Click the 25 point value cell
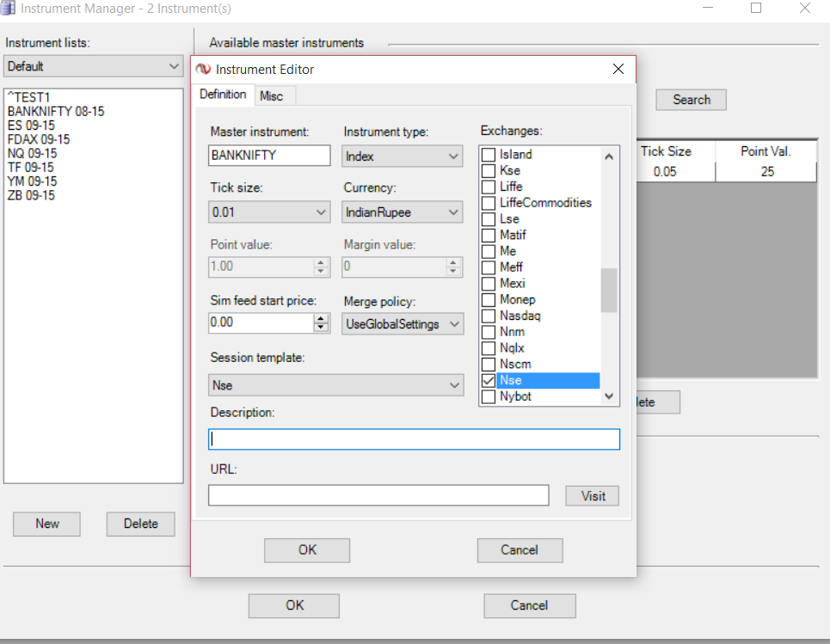 (766, 171)
